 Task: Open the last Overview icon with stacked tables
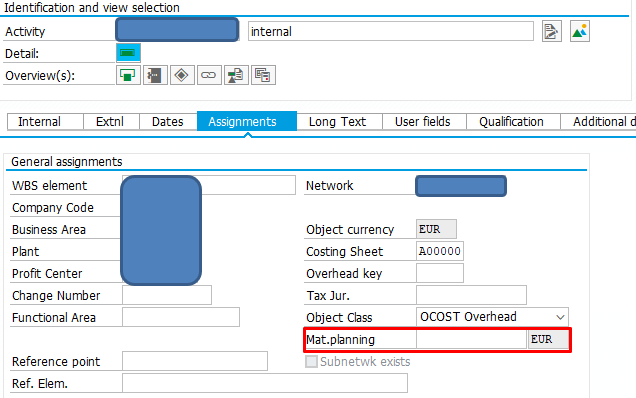[x=263, y=75]
